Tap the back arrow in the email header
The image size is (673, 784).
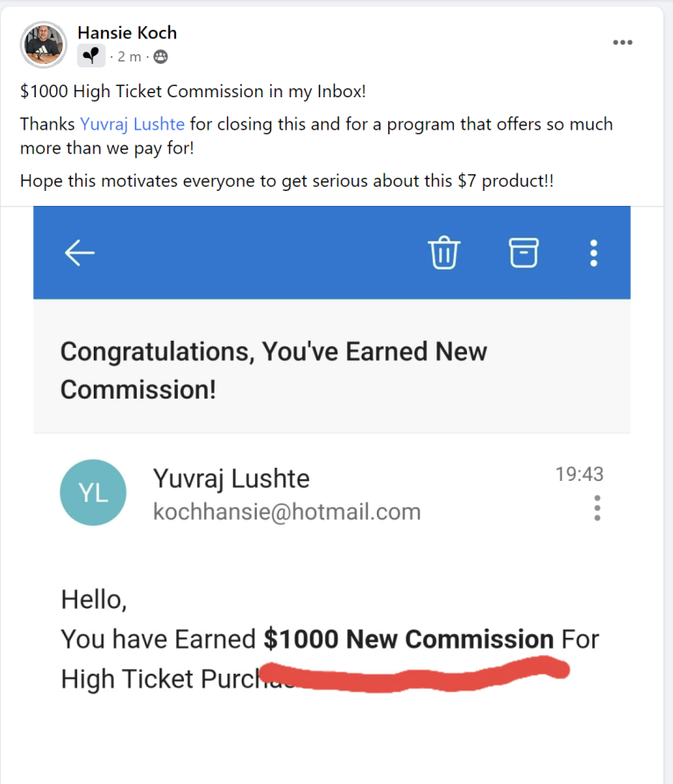pos(80,252)
